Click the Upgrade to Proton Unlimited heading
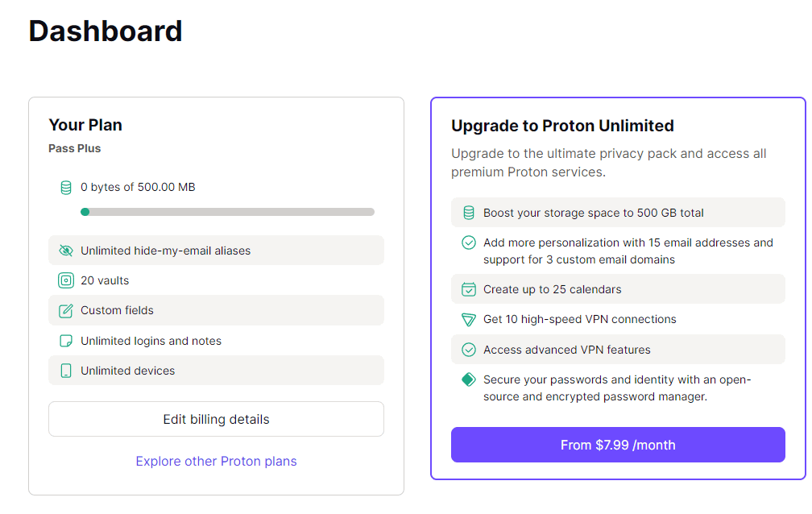The width and height of the screenshot is (812, 514). point(562,126)
